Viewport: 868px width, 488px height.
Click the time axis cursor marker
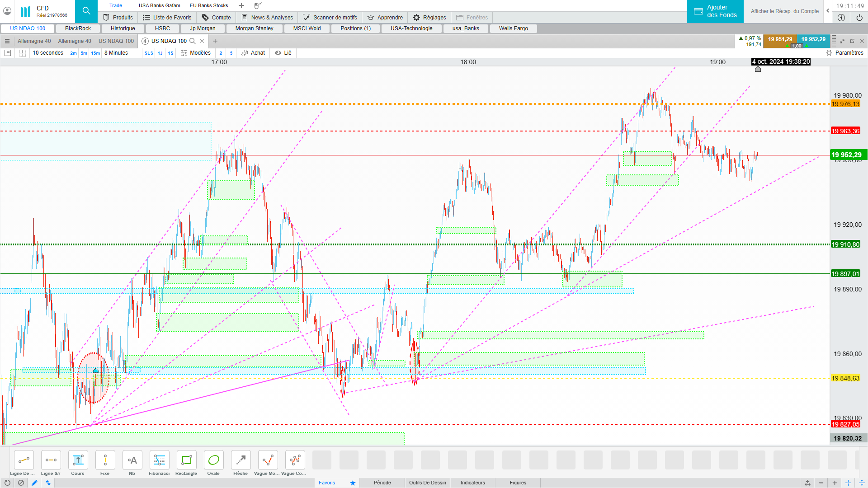[758, 69]
